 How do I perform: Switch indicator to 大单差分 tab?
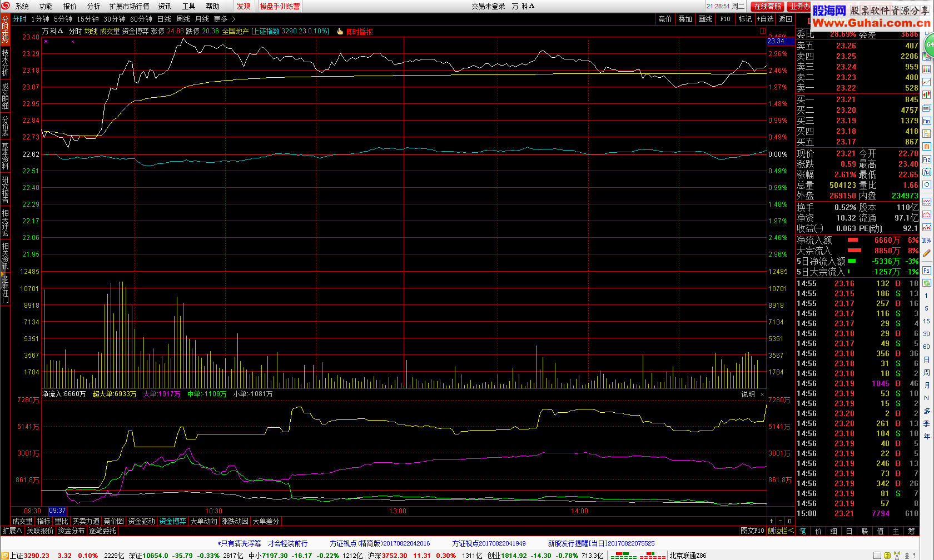(266, 521)
